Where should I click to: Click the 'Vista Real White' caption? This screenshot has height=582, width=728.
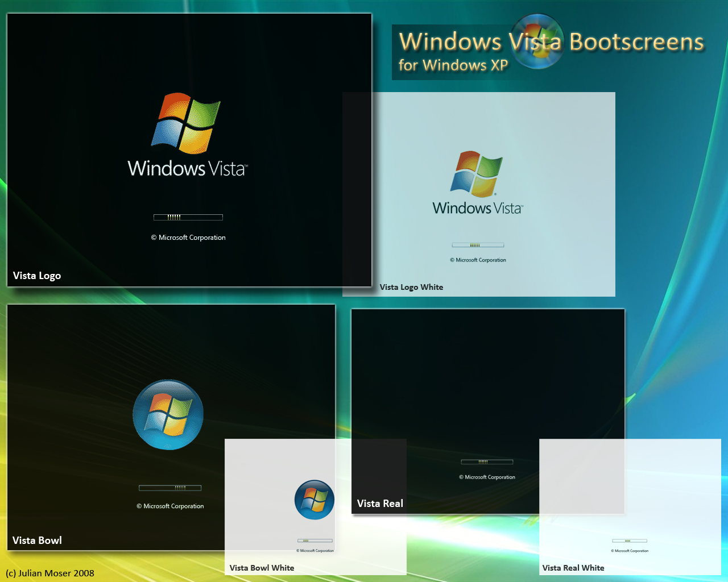[x=573, y=568]
